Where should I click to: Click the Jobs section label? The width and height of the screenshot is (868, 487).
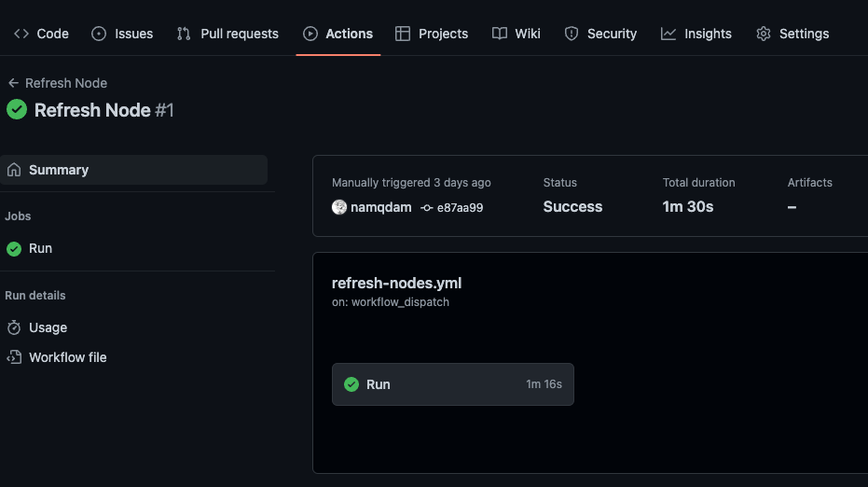click(18, 216)
